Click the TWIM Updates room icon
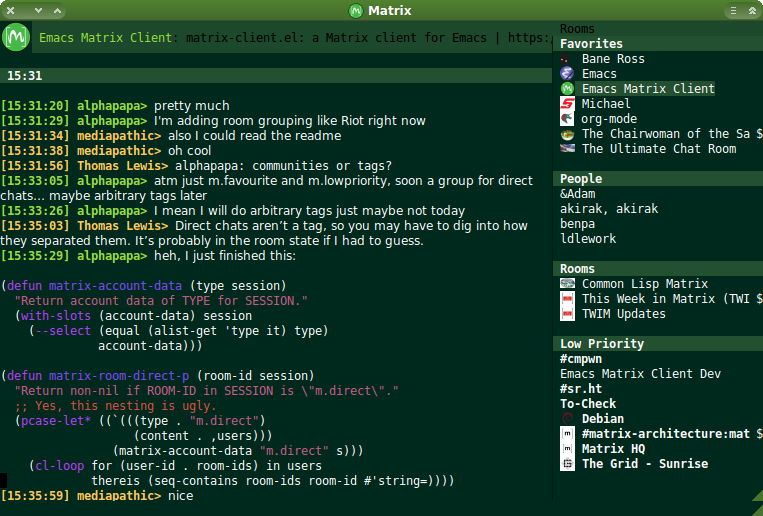The width and height of the screenshot is (763, 516). (x=567, y=314)
